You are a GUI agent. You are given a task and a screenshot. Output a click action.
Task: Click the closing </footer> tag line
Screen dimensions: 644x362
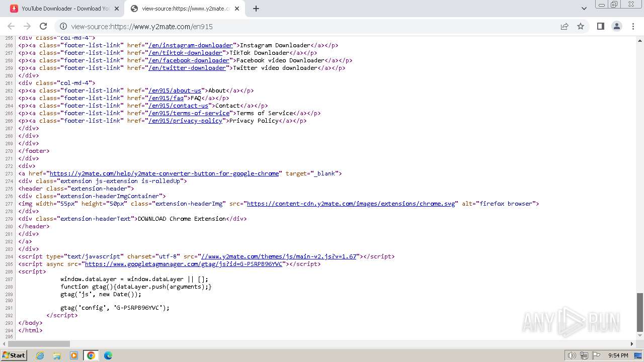(34, 151)
